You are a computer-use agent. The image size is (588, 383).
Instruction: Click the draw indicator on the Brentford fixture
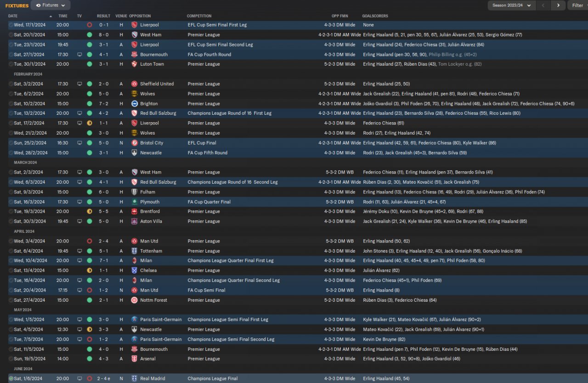(89, 212)
